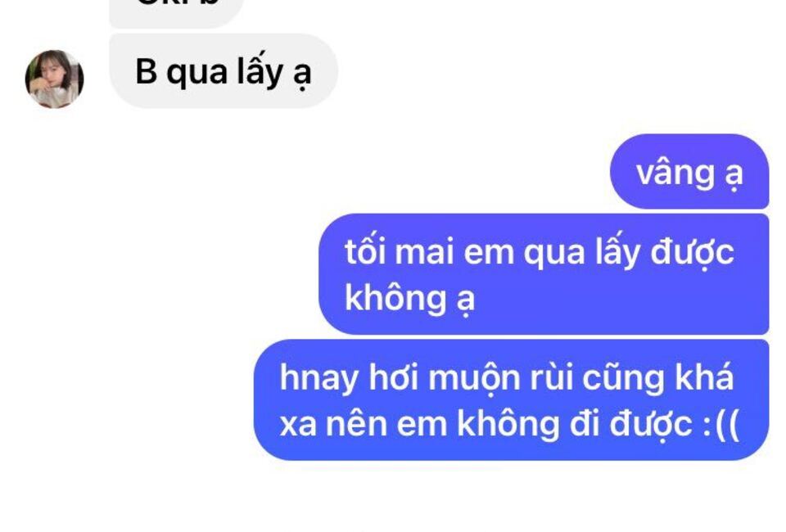
Task: Tap the 'vâng ạ' sent message
Action: click(x=689, y=171)
